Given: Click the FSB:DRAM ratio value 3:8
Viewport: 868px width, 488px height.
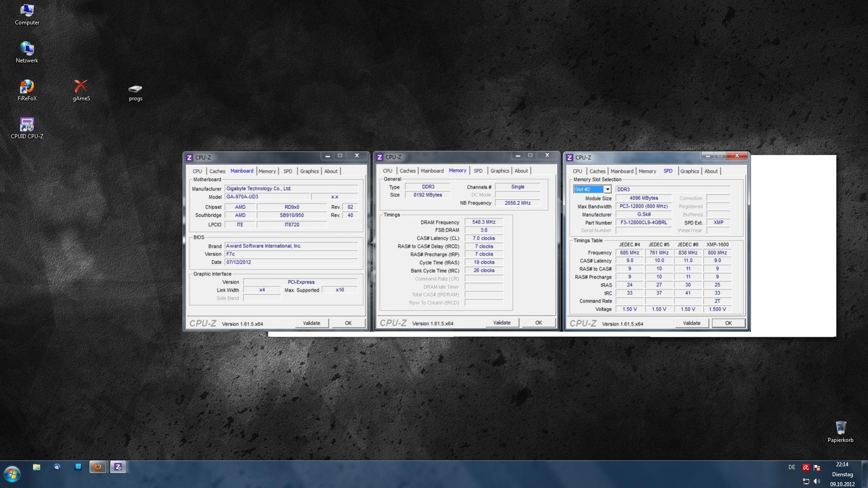Looking at the screenshot, I should point(484,230).
